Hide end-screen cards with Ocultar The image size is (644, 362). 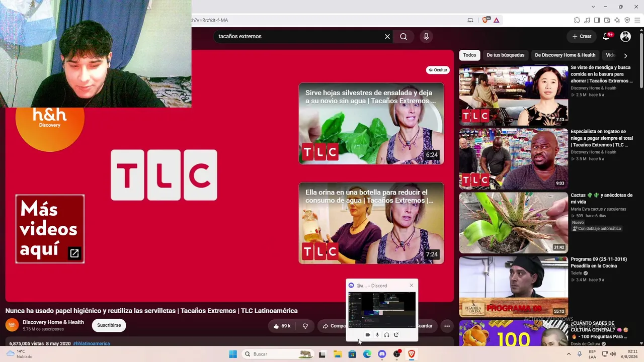(x=438, y=70)
